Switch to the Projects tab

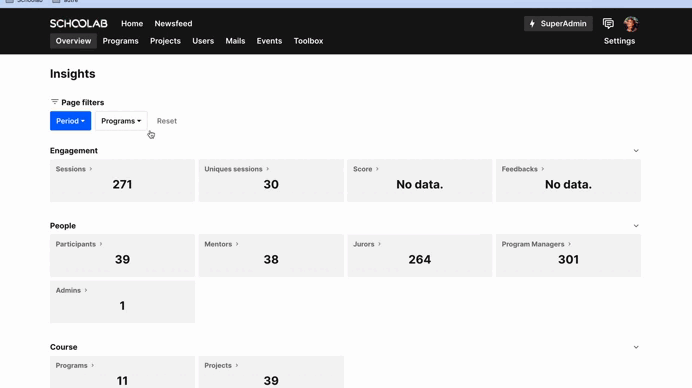(x=165, y=41)
